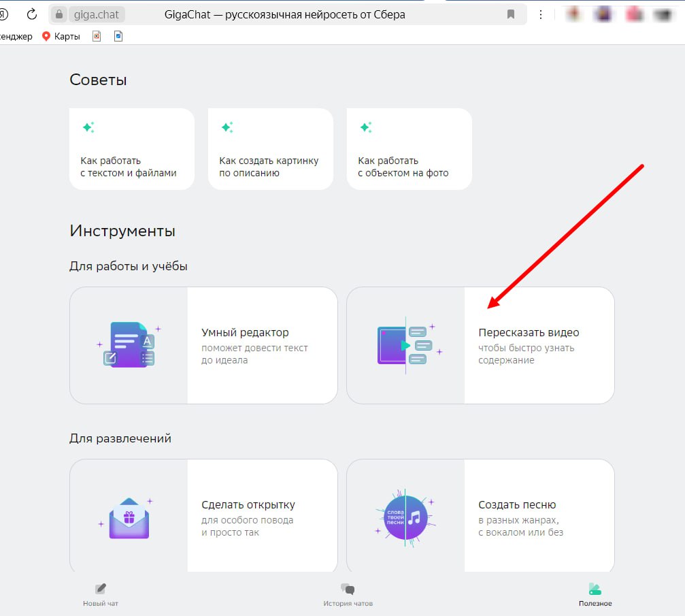
Task: Open tip Как работать с текстом и файлами
Action: (x=131, y=149)
